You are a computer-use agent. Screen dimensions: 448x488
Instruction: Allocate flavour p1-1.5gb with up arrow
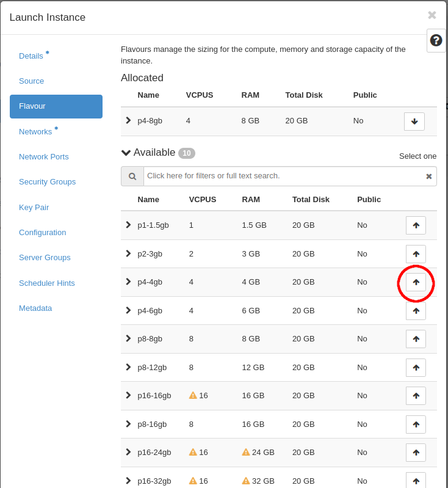coord(416,225)
